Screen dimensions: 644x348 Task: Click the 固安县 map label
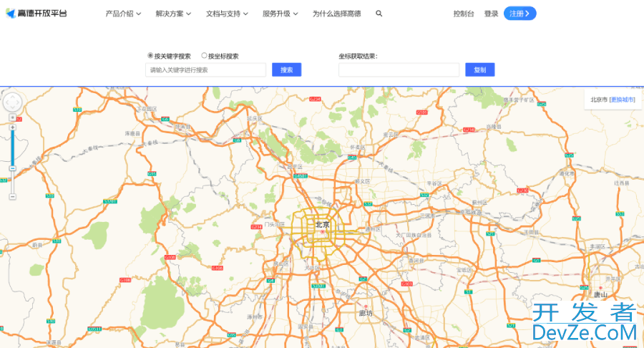click(x=306, y=327)
